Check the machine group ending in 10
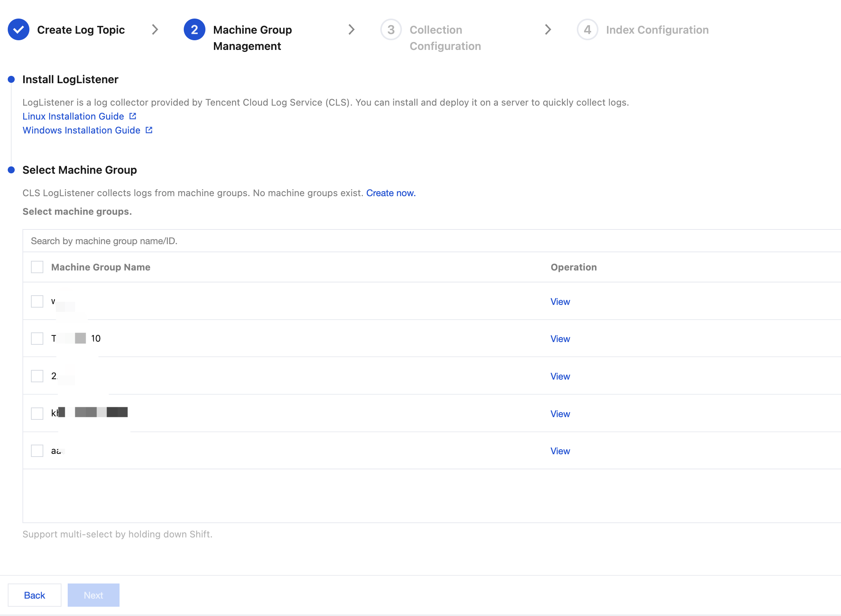 (37, 339)
